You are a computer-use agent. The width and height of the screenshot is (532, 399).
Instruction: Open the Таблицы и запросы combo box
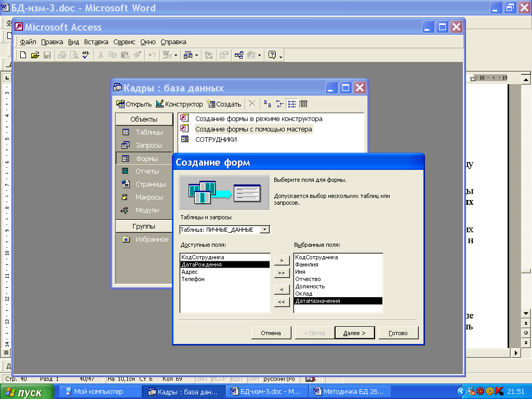[x=264, y=230]
